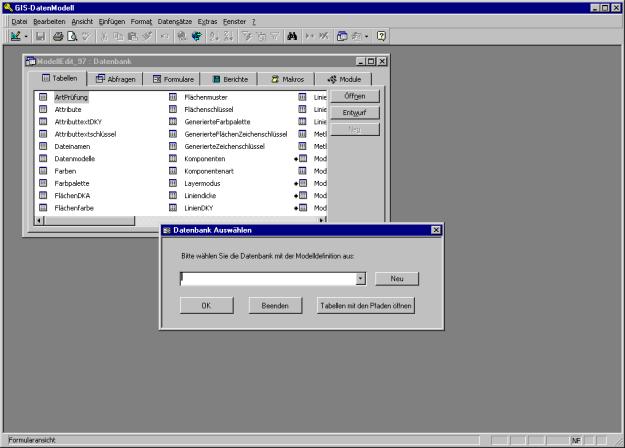Open the View button dropdown arrow
The width and height of the screenshot is (625, 448).
(x=25, y=36)
